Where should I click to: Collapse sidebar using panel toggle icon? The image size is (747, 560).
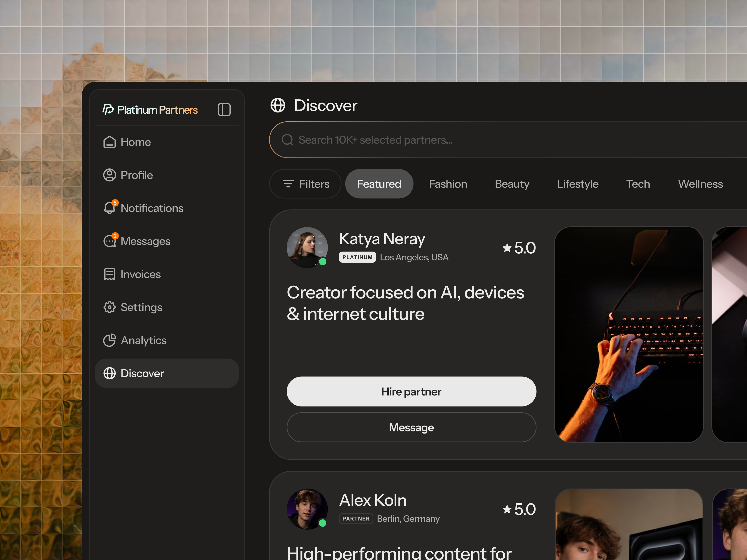click(224, 109)
